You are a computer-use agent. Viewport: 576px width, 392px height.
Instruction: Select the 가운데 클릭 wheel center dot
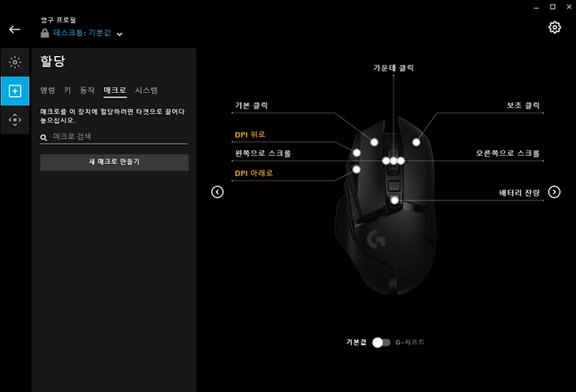point(394,161)
